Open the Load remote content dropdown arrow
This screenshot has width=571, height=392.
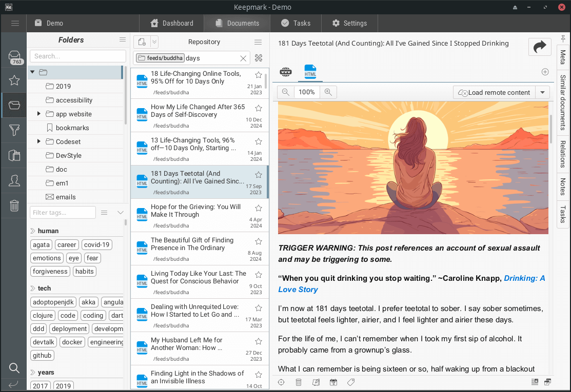542,92
